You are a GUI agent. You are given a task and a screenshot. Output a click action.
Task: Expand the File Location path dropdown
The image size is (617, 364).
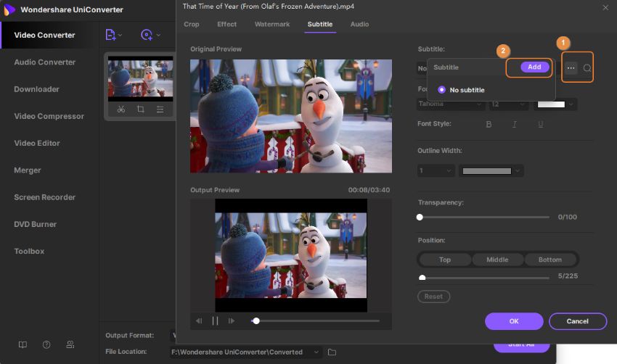coord(316,352)
